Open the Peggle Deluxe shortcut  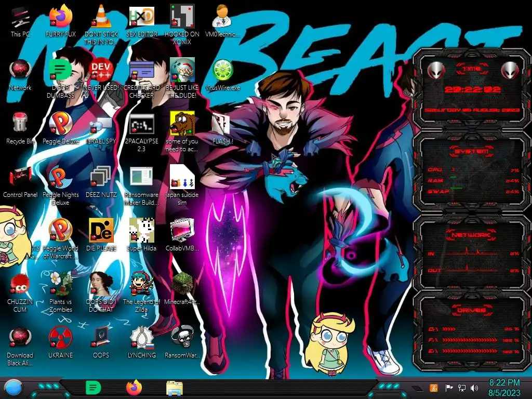pos(61,129)
